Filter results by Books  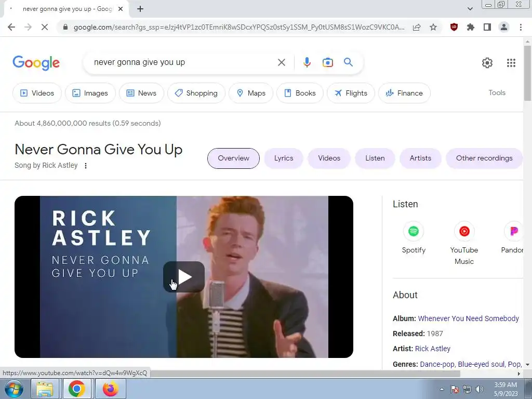click(300, 93)
